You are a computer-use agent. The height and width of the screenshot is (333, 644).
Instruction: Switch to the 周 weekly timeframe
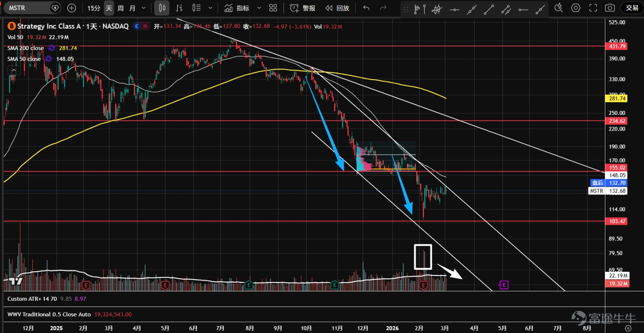point(120,8)
